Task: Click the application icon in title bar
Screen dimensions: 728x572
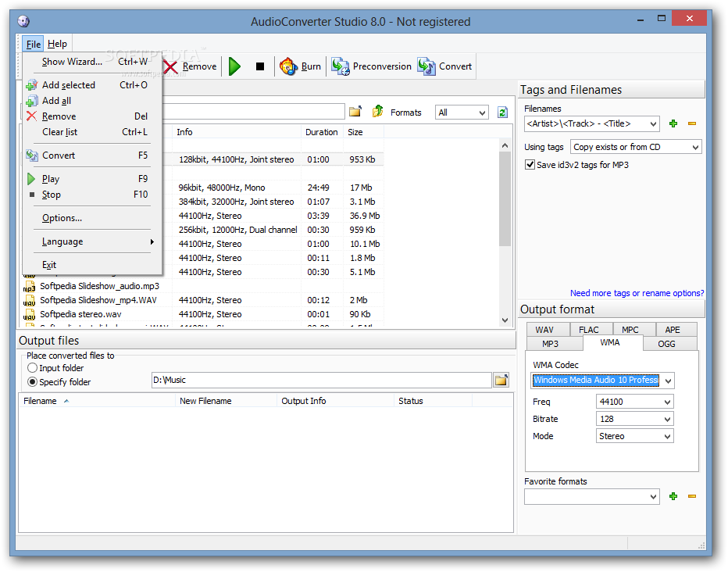Action: [x=23, y=21]
